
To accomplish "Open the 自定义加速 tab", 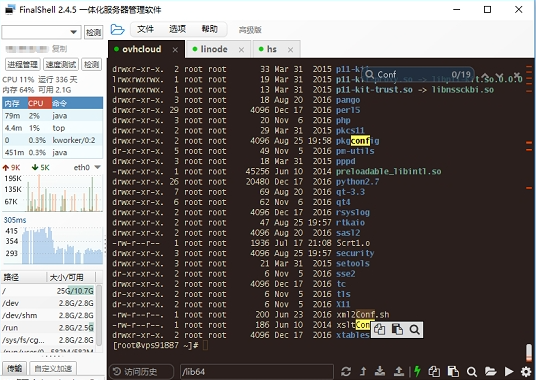I will tap(53, 369).
